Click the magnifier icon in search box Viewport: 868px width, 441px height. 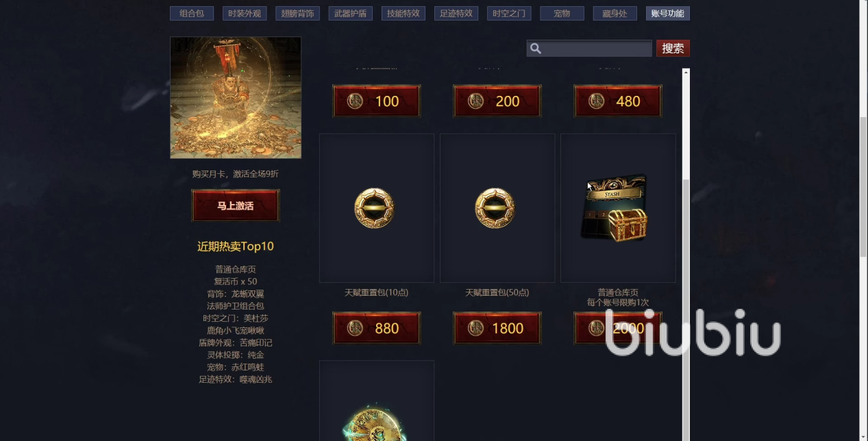[x=536, y=49]
